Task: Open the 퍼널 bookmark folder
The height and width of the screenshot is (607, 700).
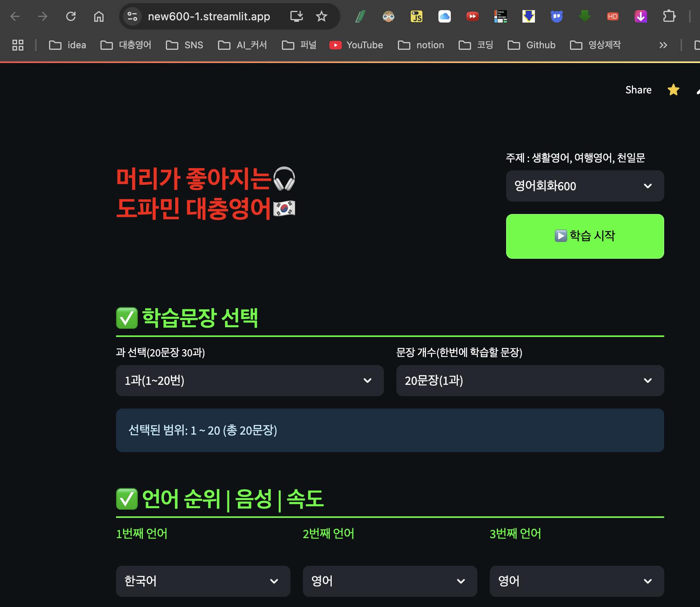Action: point(299,45)
